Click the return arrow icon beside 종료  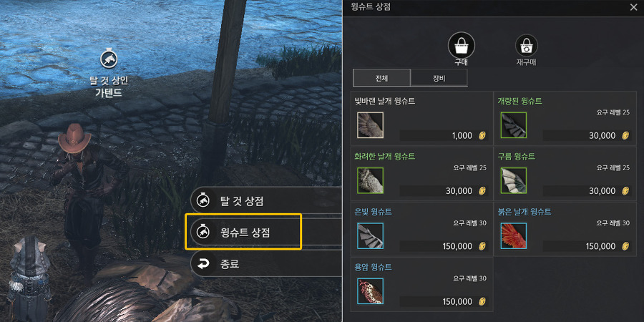point(204,264)
